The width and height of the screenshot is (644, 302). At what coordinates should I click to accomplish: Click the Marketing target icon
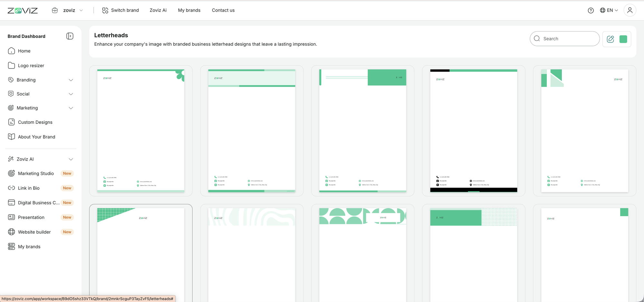pos(11,108)
